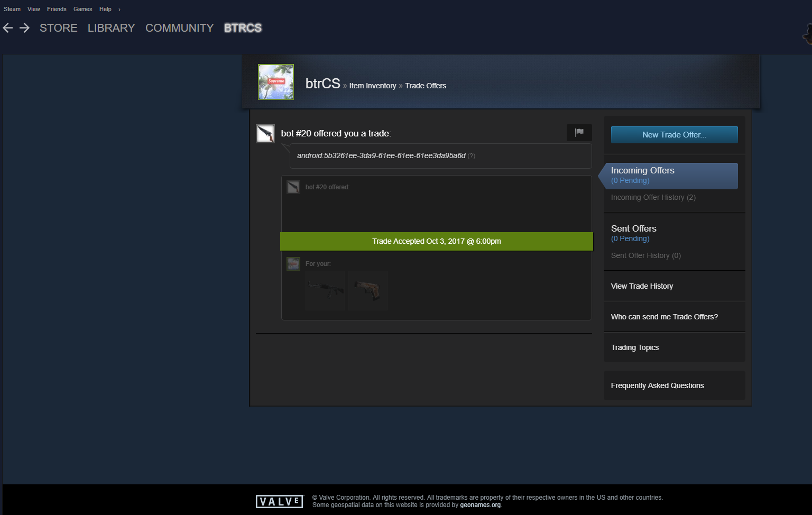The image size is (812, 515).
Task: Go back with the left arrow
Action: pyautogui.click(x=8, y=27)
